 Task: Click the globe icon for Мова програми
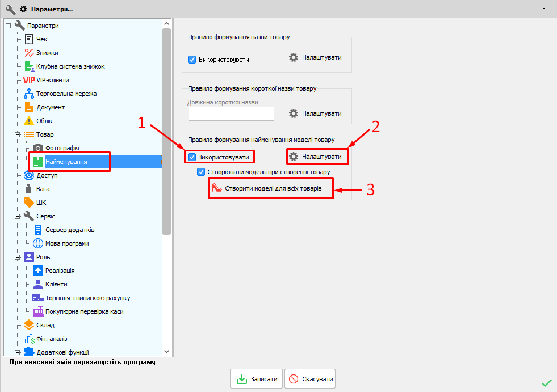click(x=38, y=243)
